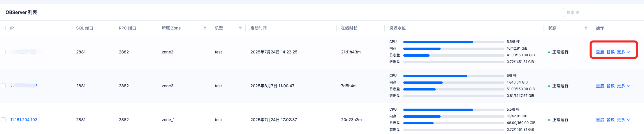Open the 所属 Zone column filter icon
Viewport: 644px width, 134px height.
(205, 28)
